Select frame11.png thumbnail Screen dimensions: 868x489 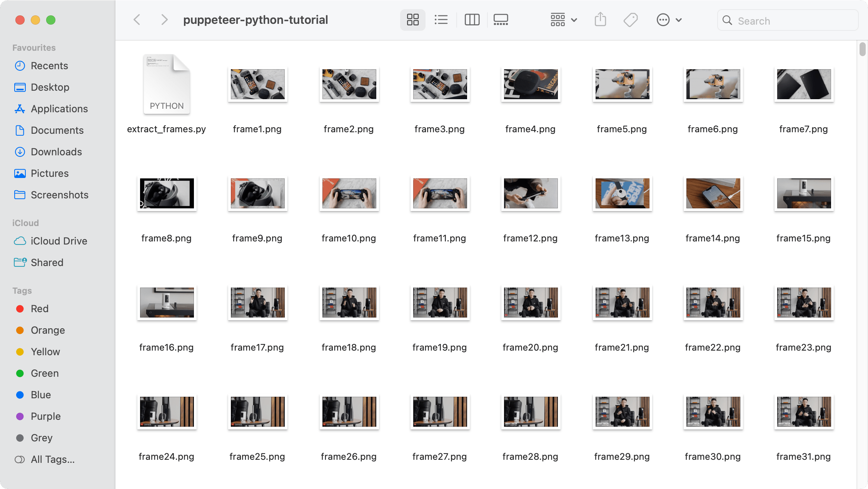point(439,193)
